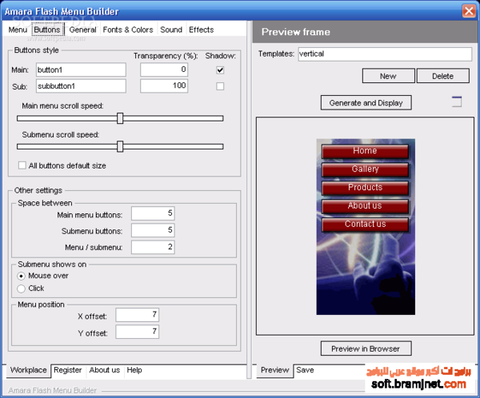Click the Contact us preview menu button
This screenshot has width=480, height=398.
point(365,224)
